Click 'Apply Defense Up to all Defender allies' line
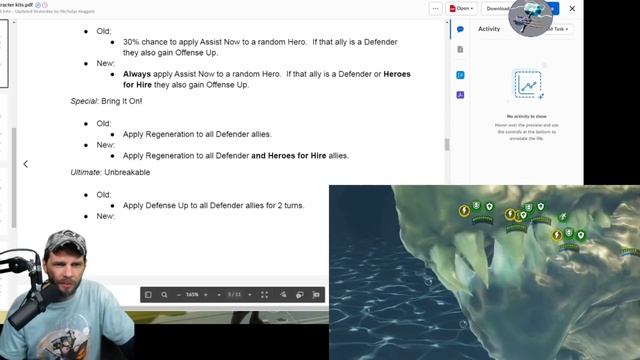 point(213,206)
